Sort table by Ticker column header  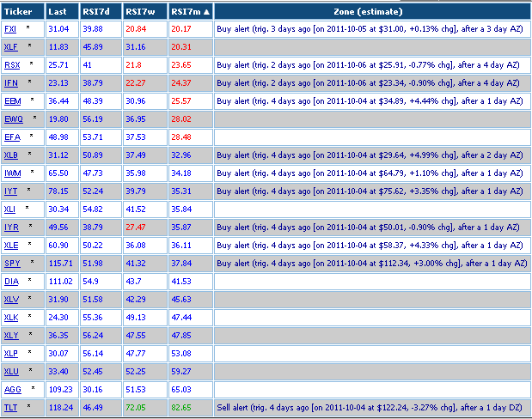click(18, 11)
